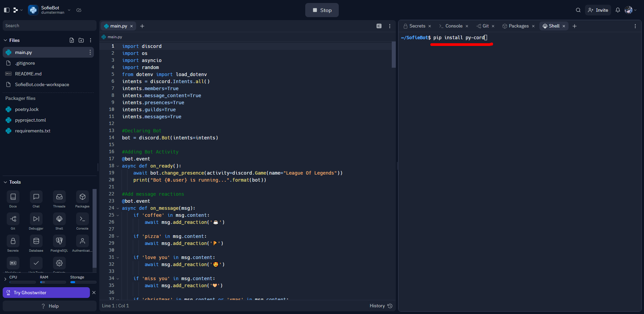The image size is (644, 314).
Task: Open the Git tool icon in Tools panel
Action: [13, 221]
